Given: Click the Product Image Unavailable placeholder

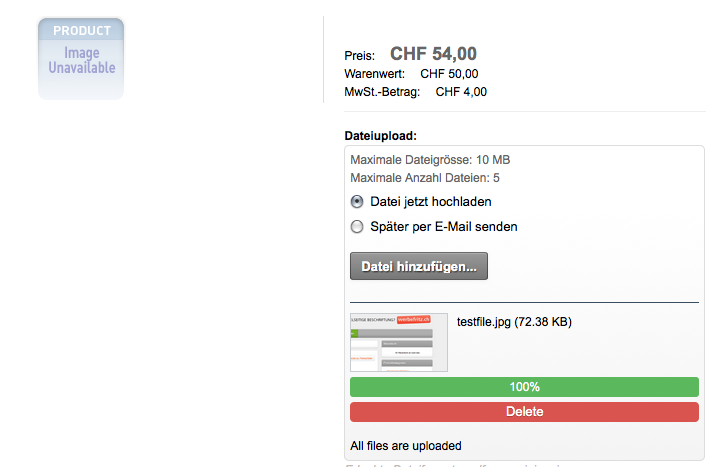Looking at the screenshot, I should point(81,59).
